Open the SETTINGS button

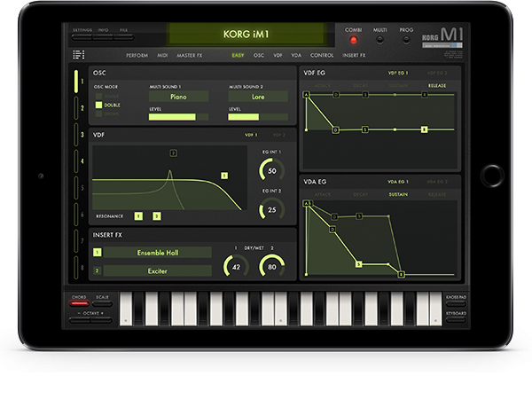coord(82,37)
